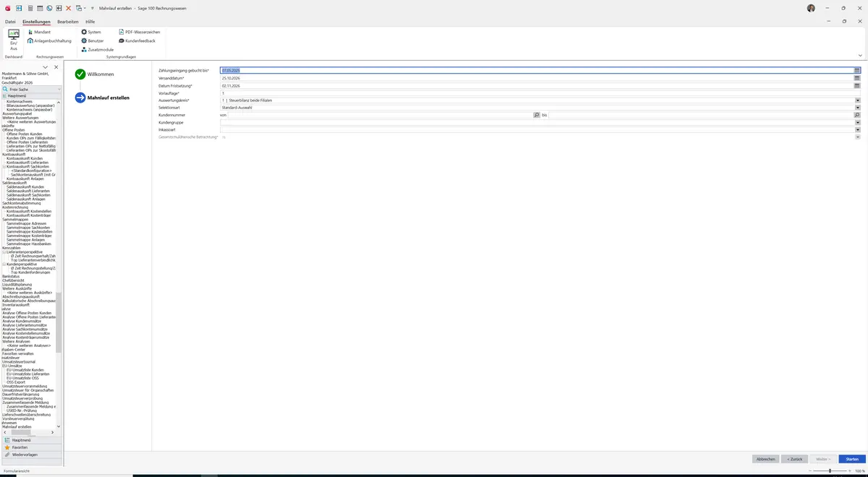The height and width of the screenshot is (477, 868).
Task: Open lookup for Kundennummer von field
Action: [537, 115]
